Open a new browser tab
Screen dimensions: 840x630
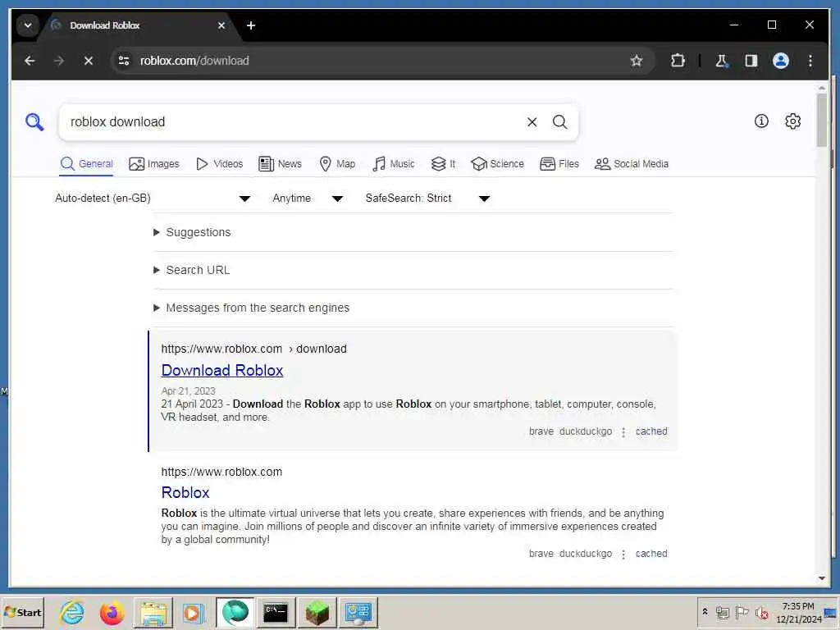click(x=251, y=25)
